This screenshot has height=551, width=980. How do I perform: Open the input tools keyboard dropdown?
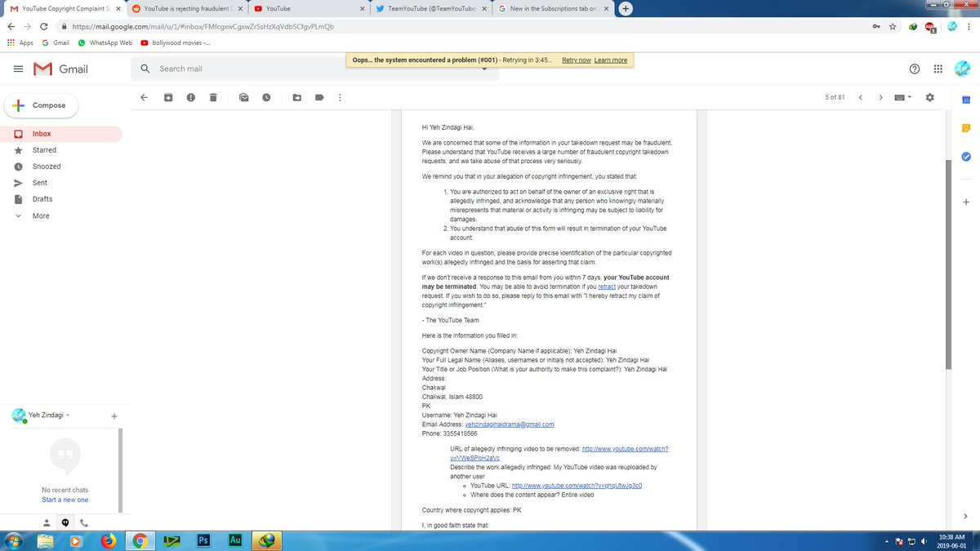[902, 97]
